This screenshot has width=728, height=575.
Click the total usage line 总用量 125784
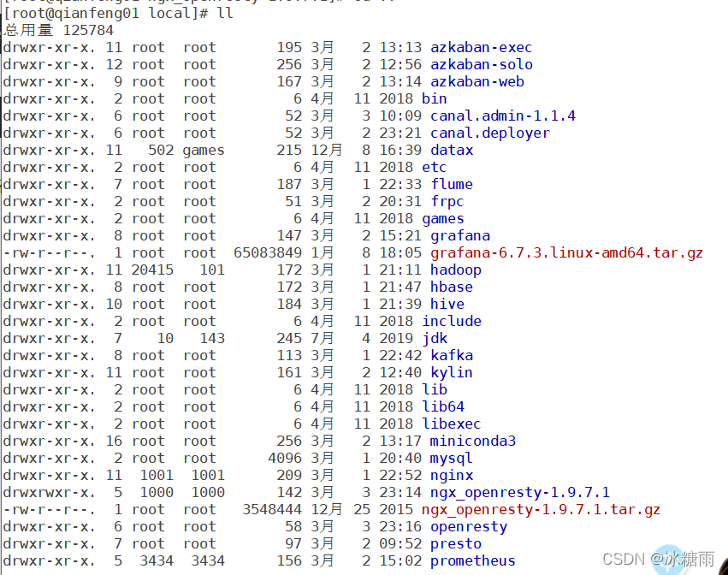coord(58,30)
